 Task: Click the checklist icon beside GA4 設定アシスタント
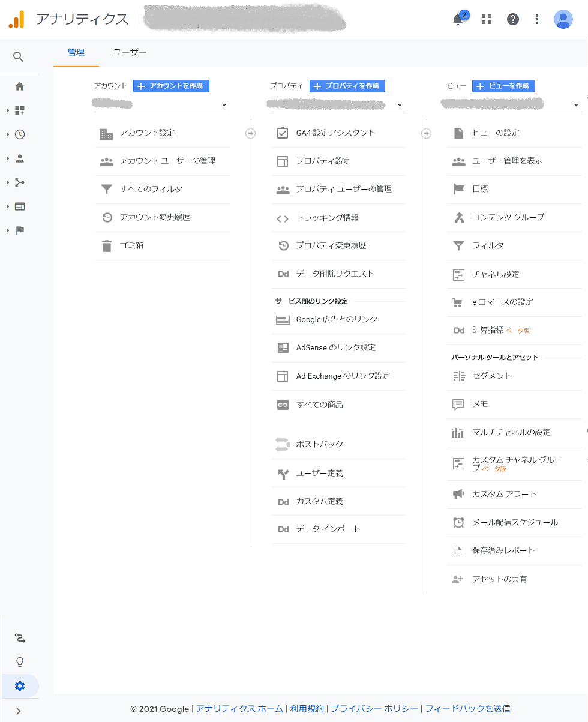point(283,133)
